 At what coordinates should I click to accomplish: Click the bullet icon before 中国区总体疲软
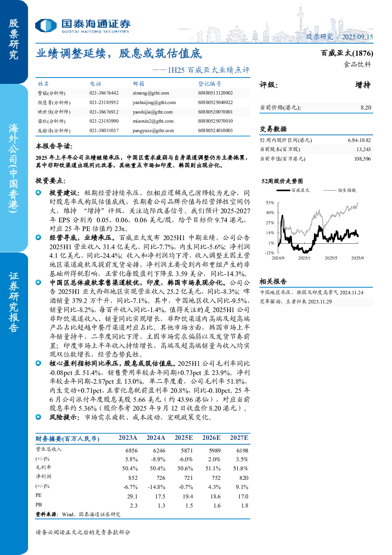click(38, 282)
